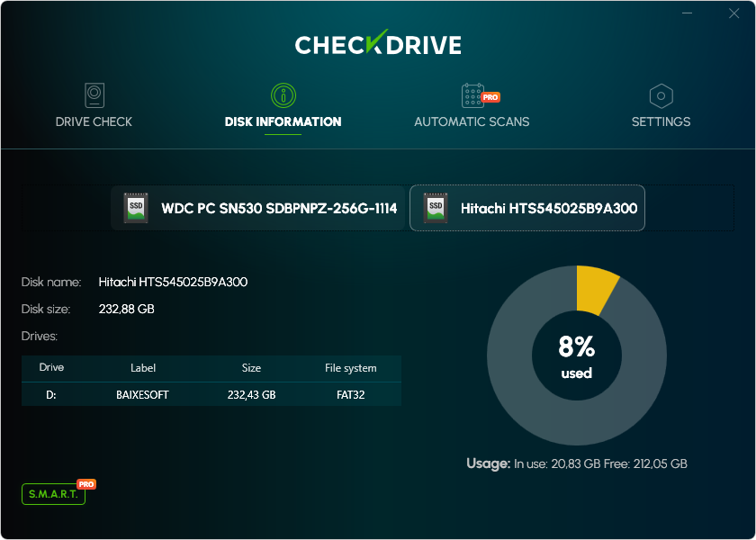Click the Drive column header
This screenshot has width=756, height=540.
pos(51,367)
